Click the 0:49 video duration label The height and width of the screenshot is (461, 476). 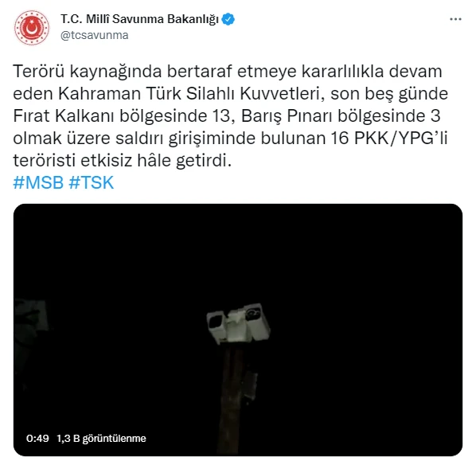click(37, 438)
